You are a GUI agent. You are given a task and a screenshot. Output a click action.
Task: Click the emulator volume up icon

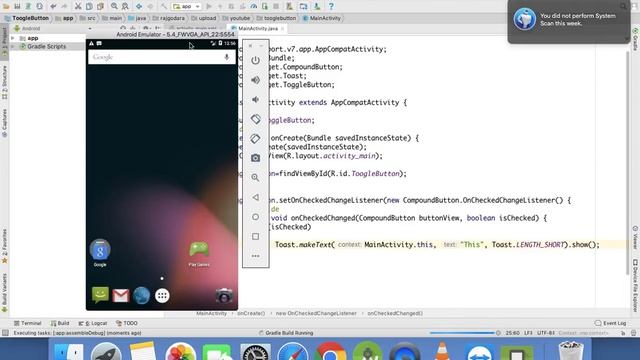256,80
